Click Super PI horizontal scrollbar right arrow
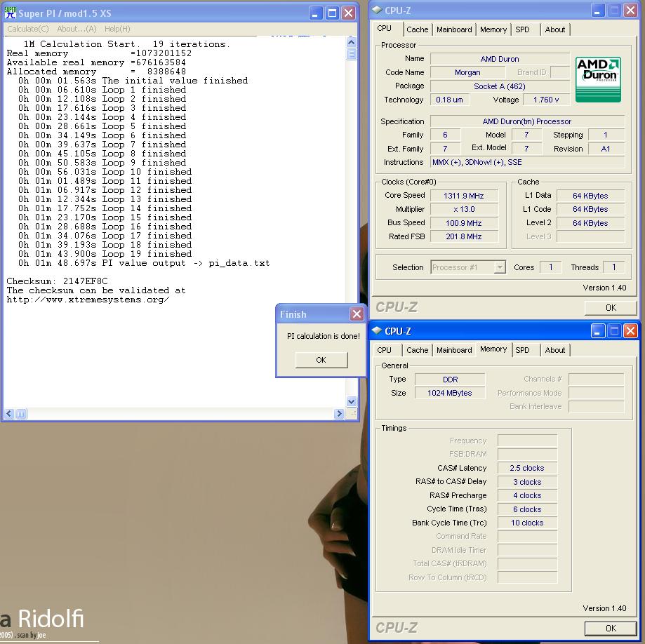The width and height of the screenshot is (645, 644). click(339, 414)
